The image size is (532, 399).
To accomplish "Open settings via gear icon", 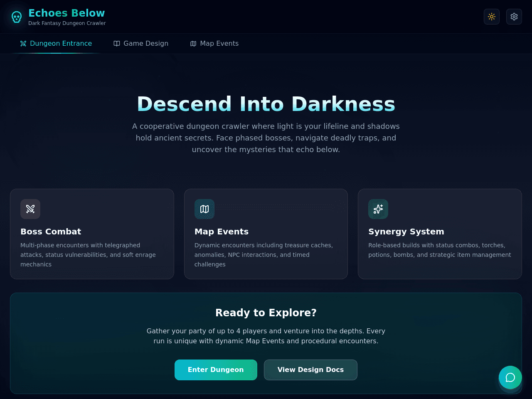I will coord(514,17).
